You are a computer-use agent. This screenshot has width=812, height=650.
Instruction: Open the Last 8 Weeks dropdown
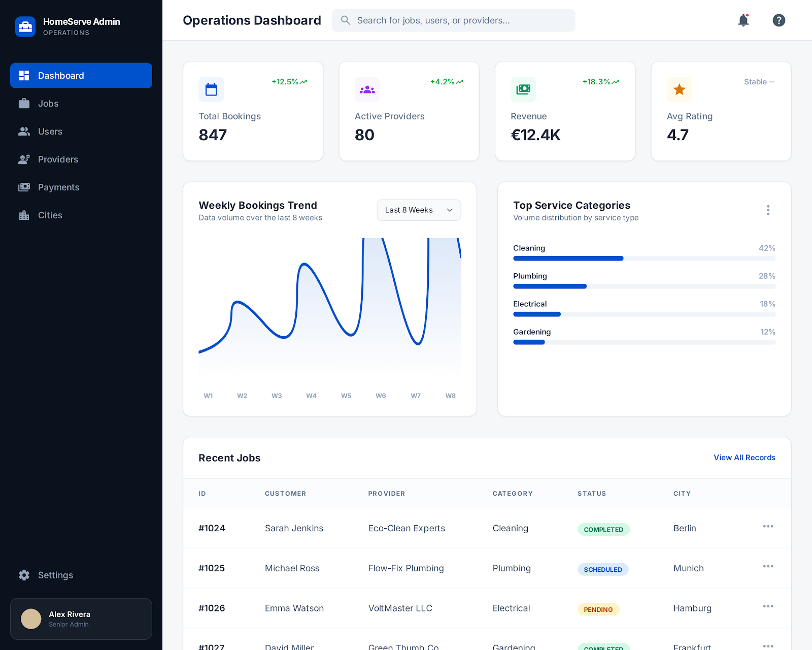click(419, 210)
